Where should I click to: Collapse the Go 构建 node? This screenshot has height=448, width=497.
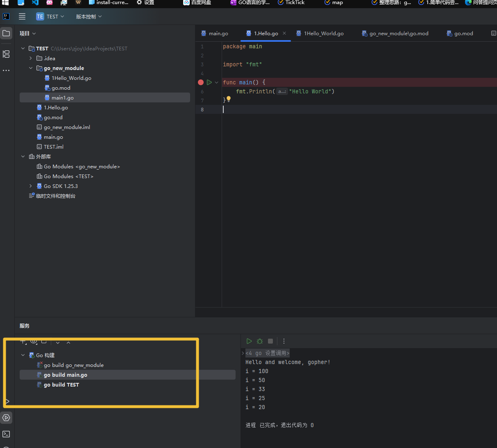point(23,355)
